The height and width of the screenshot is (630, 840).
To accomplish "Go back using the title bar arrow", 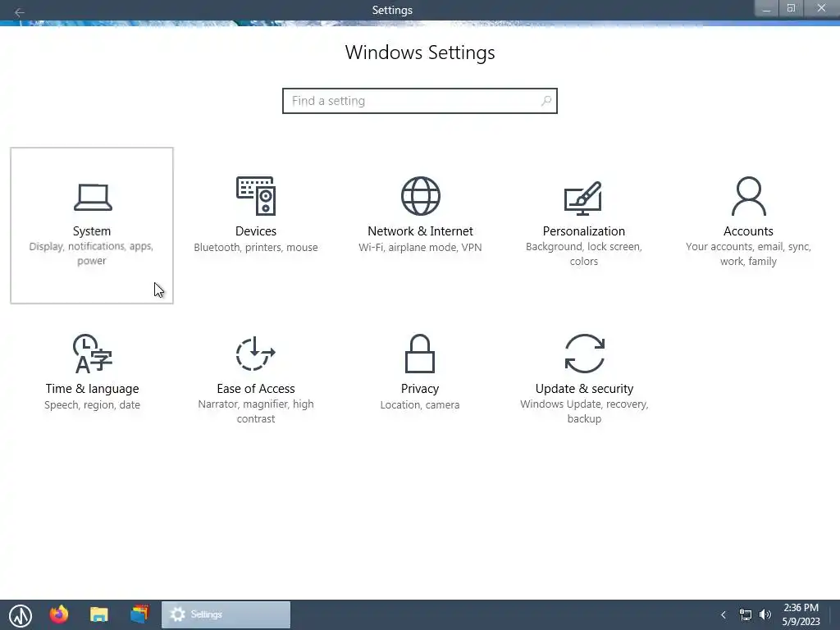I will click(x=20, y=11).
